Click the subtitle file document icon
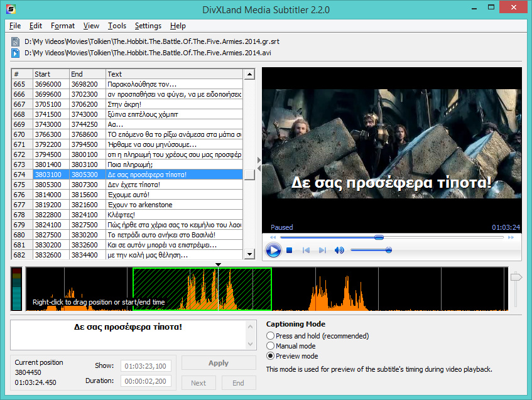 tap(16, 42)
